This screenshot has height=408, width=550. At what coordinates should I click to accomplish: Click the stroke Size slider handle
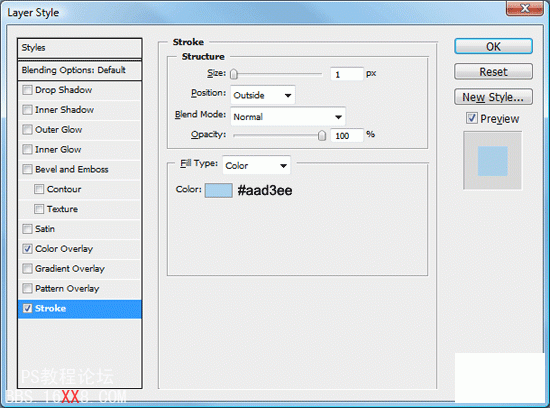(x=234, y=74)
